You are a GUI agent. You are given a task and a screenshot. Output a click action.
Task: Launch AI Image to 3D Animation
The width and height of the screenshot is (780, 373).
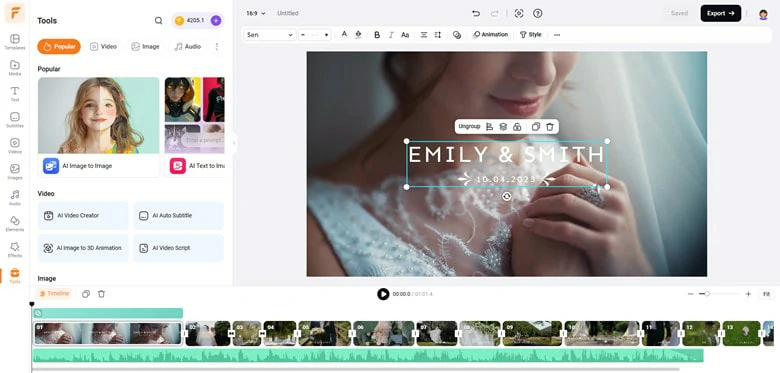point(83,248)
